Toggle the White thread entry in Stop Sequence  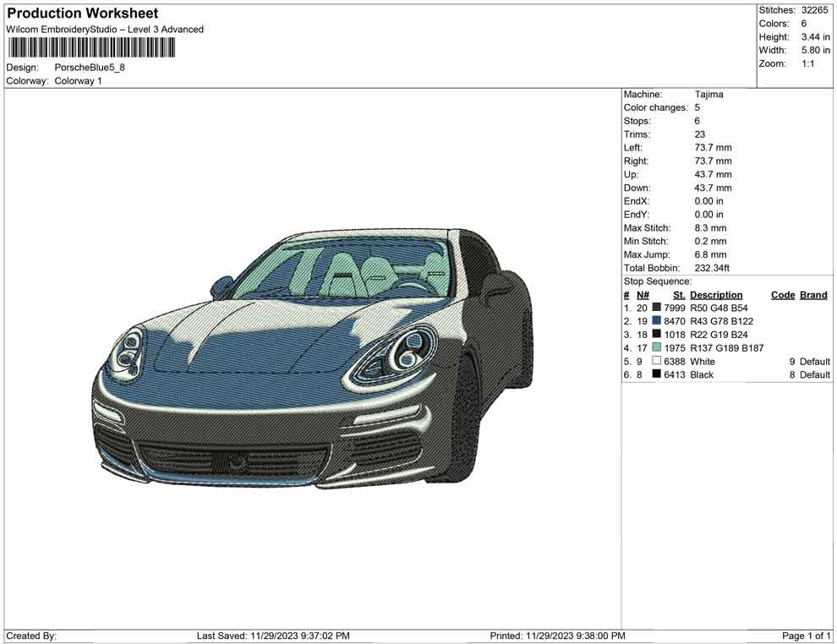[x=701, y=361]
